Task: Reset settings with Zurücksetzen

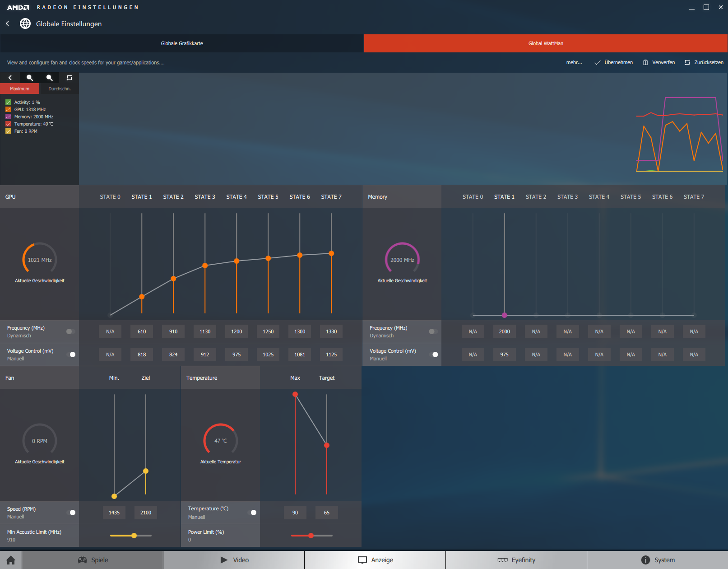Action: 704,62
